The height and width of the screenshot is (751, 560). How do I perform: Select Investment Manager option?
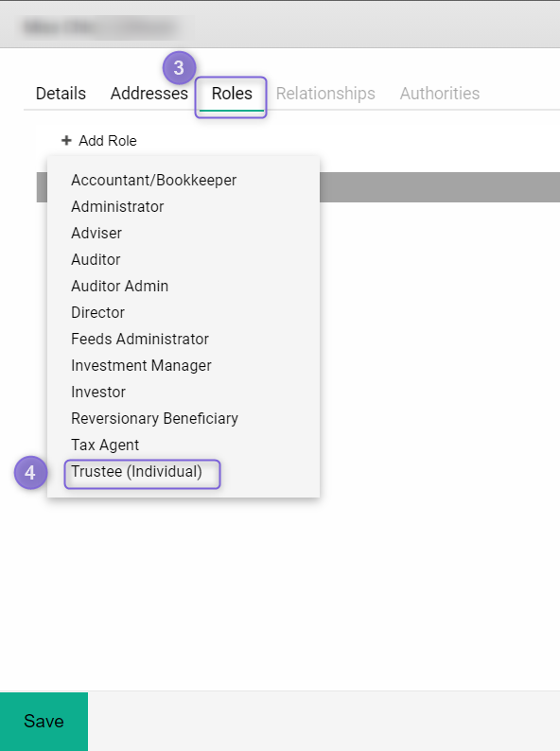click(x=141, y=365)
